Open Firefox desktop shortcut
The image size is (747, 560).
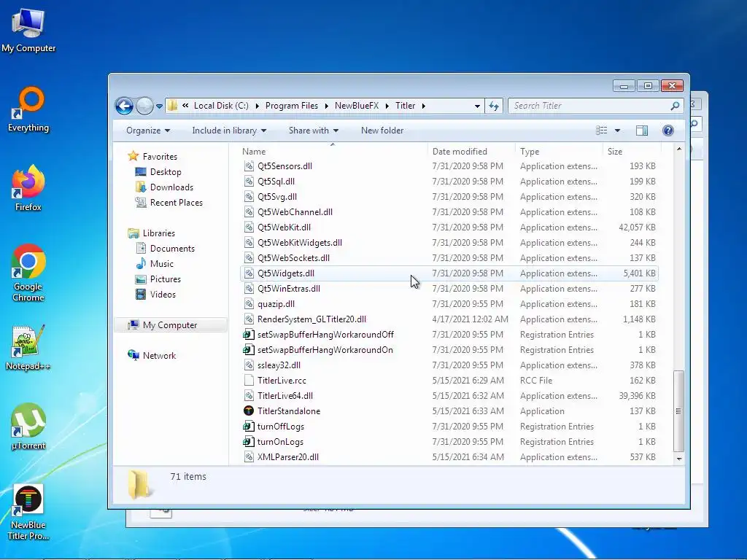(28, 188)
